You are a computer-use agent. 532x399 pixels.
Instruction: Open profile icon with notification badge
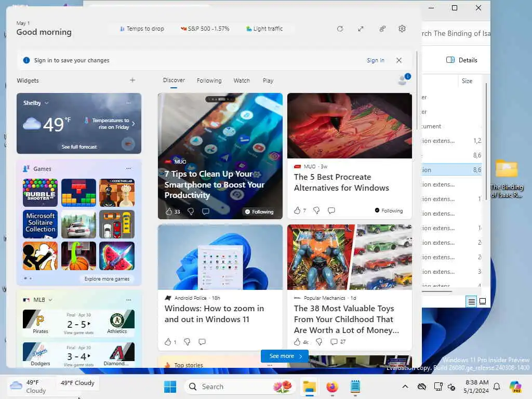pyautogui.click(x=404, y=79)
